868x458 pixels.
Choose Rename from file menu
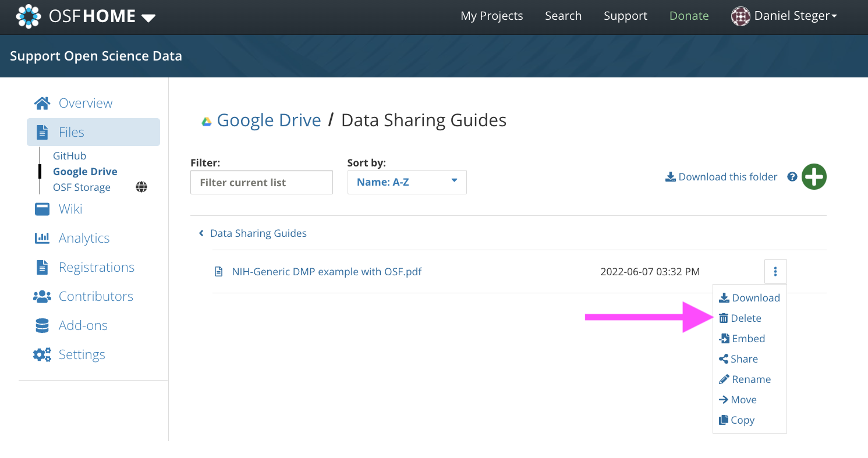pyautogui.click(x=745, y=379)
